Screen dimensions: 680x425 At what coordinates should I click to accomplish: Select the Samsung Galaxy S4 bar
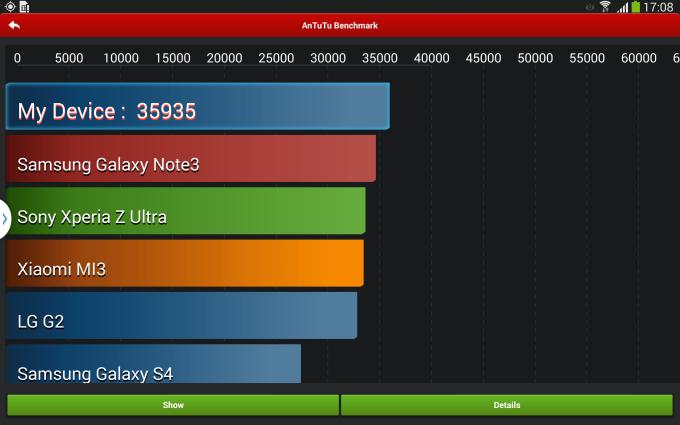153,363
